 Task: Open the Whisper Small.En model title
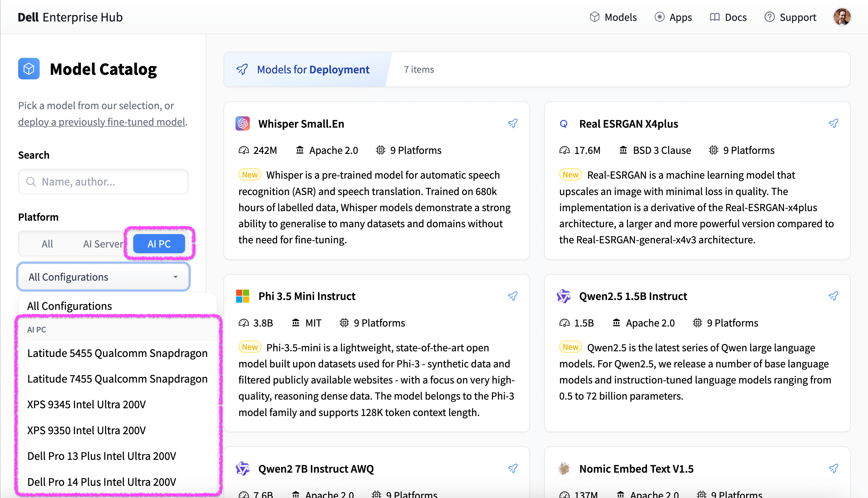tap(301, 124)
